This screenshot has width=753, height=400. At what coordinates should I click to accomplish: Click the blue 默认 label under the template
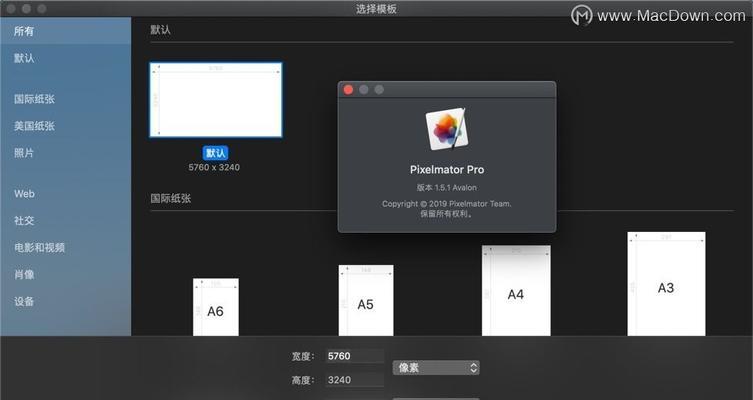click(215, 153)
